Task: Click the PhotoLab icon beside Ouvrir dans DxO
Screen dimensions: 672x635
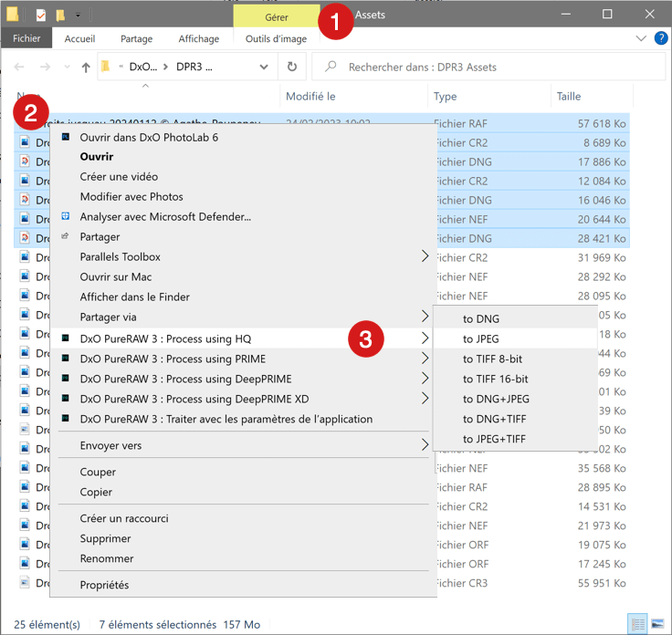Action: (x=66, y=137)
